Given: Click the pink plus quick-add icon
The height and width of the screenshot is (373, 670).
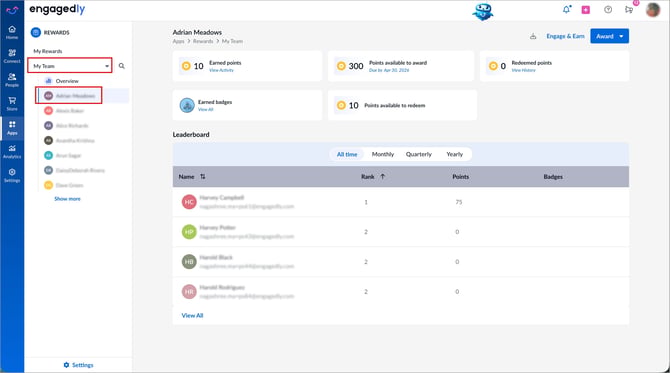Looking at the screenshot, I should click(x=586, y=10).
